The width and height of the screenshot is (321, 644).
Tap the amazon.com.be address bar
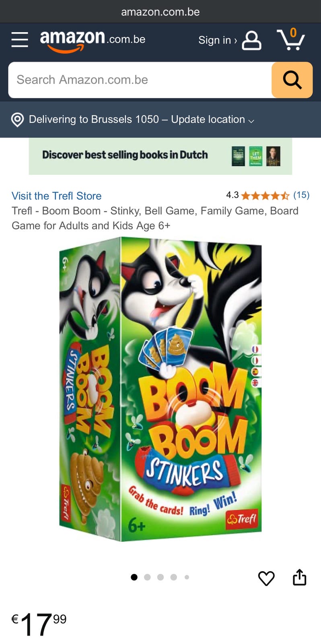point(160,12)
